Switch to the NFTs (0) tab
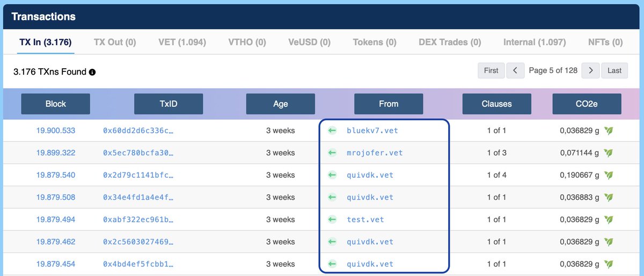This screenshot has width=644, height=276. tap(605, 42)
